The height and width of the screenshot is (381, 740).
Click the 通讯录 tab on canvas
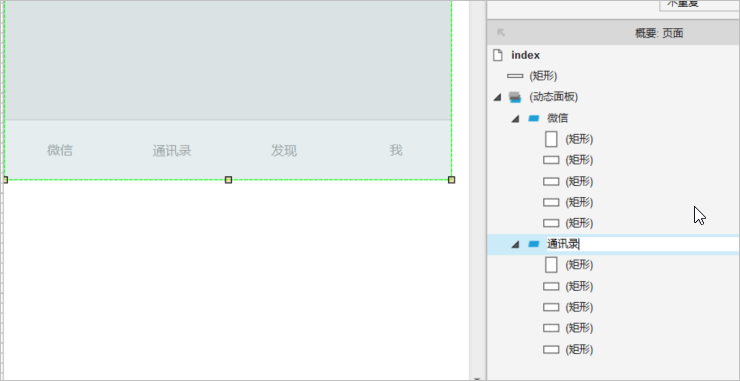point(172,151)
